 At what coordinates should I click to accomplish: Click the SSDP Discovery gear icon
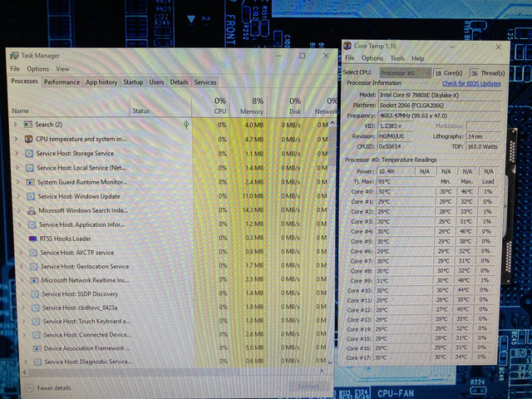35,293
